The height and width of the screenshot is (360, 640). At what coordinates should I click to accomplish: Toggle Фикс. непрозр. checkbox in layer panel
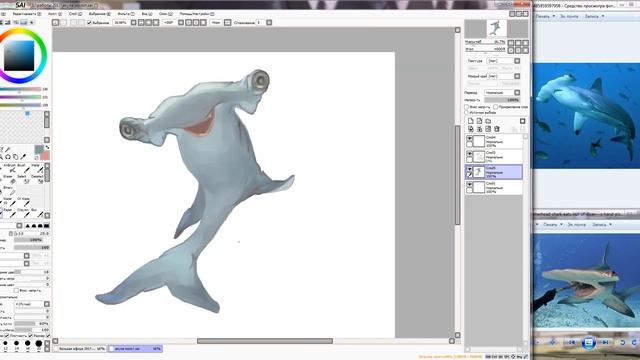[x=467, y=107]
